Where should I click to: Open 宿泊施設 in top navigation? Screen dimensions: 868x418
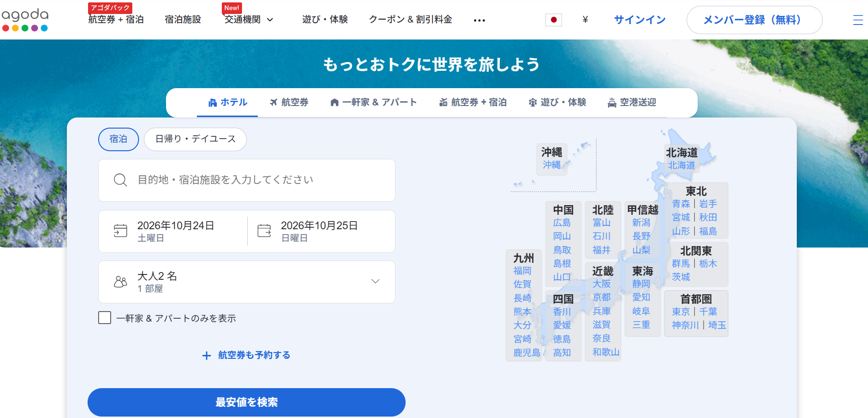click(x=183, y=20)
